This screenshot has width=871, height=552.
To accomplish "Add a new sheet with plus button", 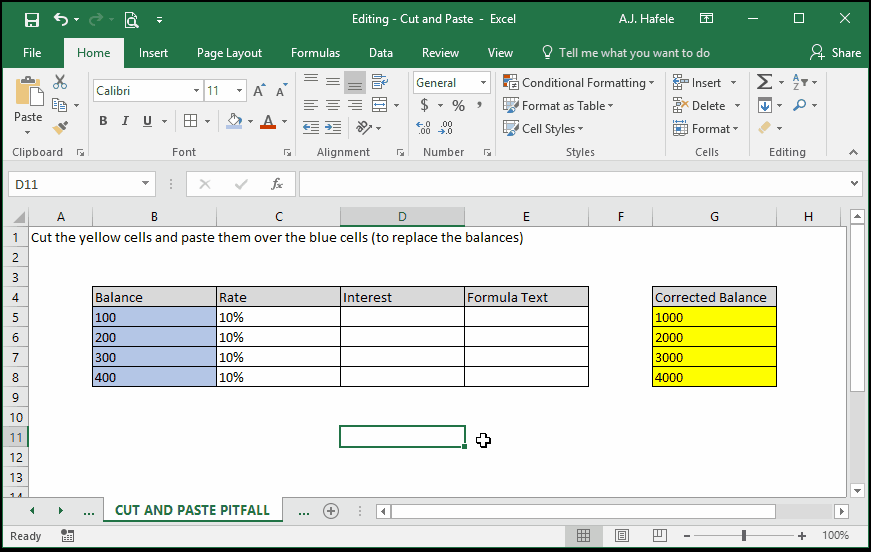I will pyautogui.click(x=331, y=511).
